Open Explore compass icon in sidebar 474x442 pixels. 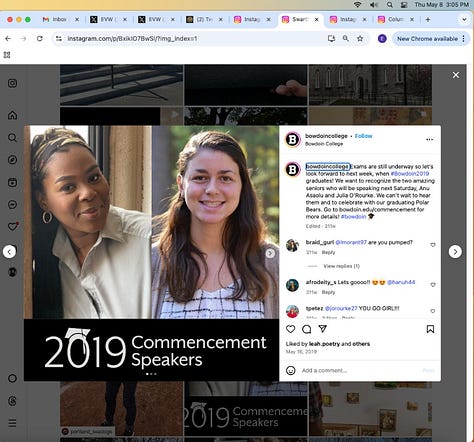tap(12, 160)
